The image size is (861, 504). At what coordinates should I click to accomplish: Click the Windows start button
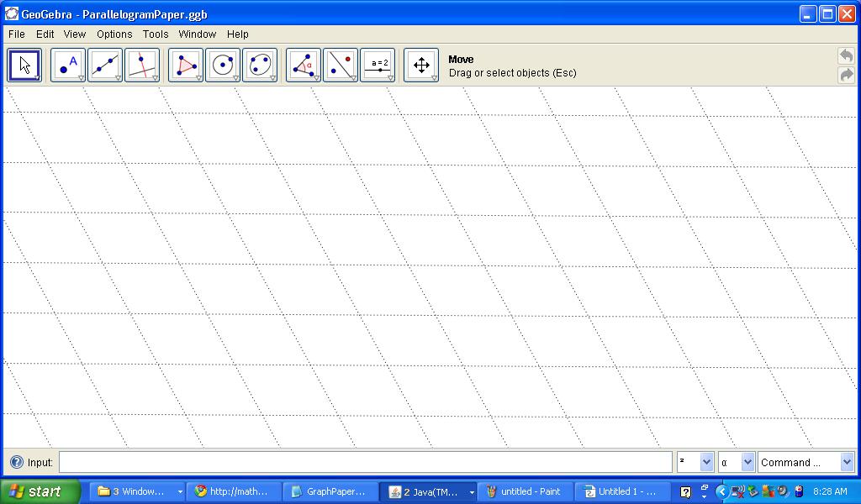[x=40, y=491]
